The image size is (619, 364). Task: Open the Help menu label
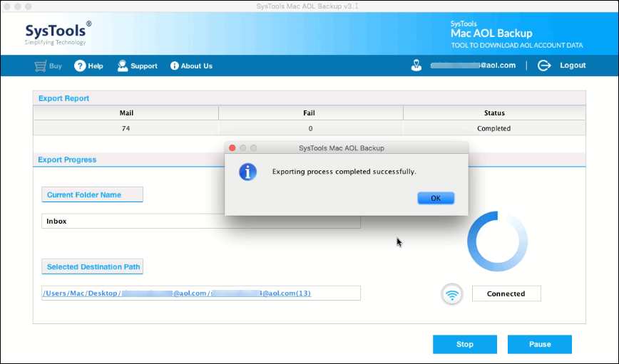[96, 66]
